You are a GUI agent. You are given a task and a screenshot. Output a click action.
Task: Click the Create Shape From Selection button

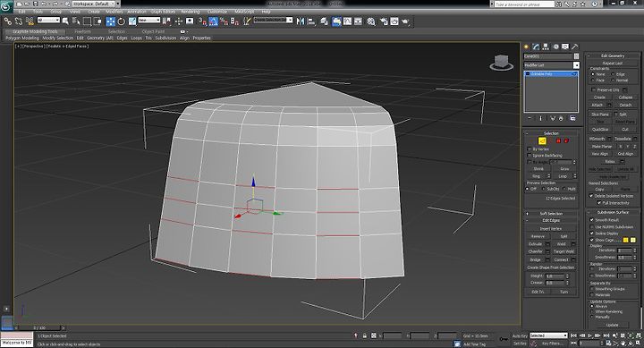pos(551,267)
